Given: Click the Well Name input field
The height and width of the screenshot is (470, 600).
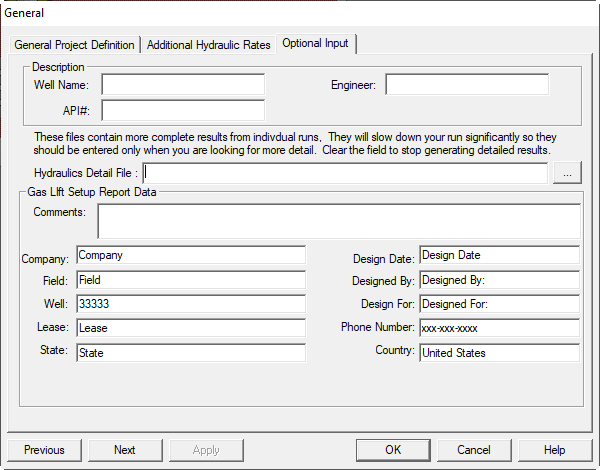Looking at the screenshot, I should [183, 85].
